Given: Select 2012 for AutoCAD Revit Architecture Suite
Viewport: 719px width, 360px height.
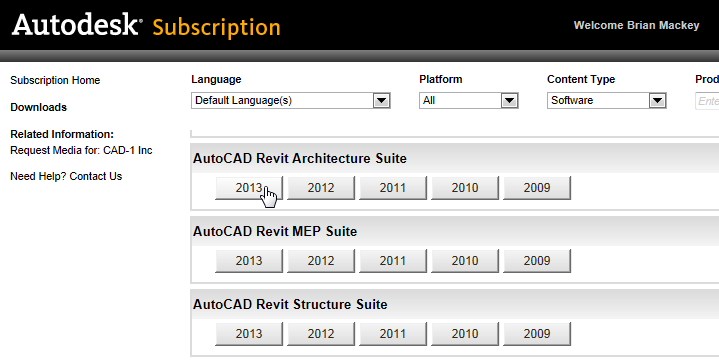Looking at the screenshot, I should point(321,188).
